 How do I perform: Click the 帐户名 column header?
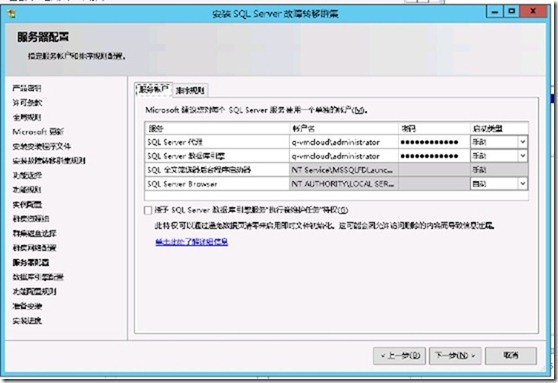click(x=343, y=128)
